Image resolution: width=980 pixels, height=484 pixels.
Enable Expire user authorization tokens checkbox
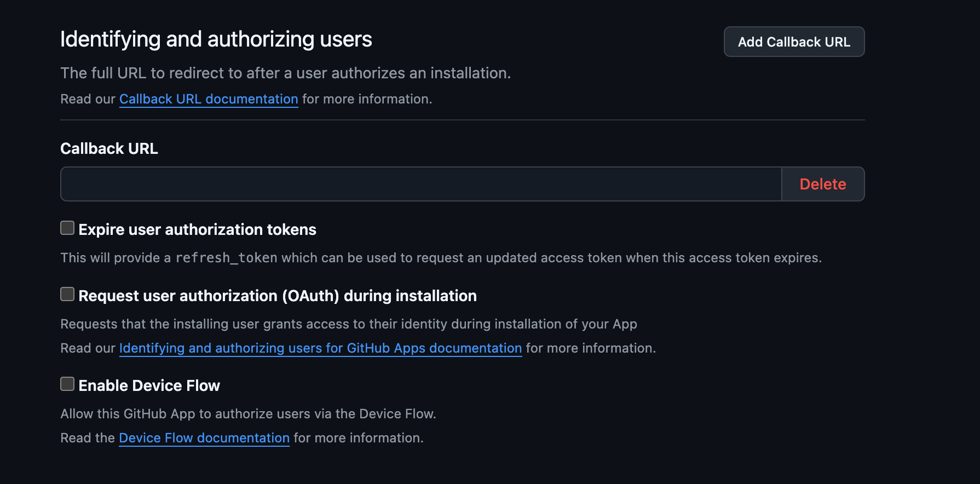click(x=67, y=228)
